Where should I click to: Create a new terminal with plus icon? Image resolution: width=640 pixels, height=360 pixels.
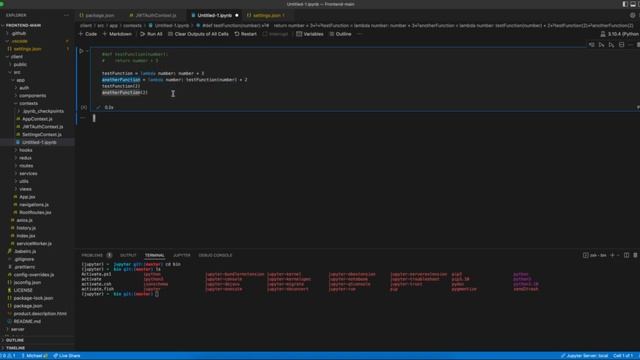pos(612,255)
